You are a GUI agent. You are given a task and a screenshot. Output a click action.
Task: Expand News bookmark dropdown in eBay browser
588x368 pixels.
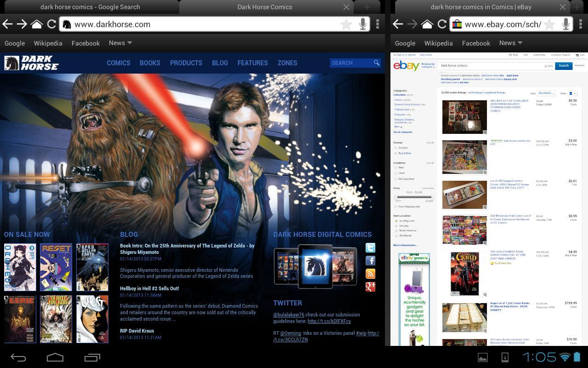coord(511,43)
